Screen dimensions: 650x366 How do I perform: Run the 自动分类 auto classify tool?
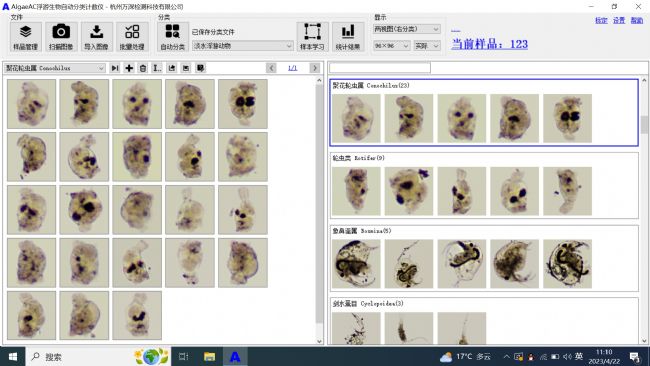click(172, 37)
